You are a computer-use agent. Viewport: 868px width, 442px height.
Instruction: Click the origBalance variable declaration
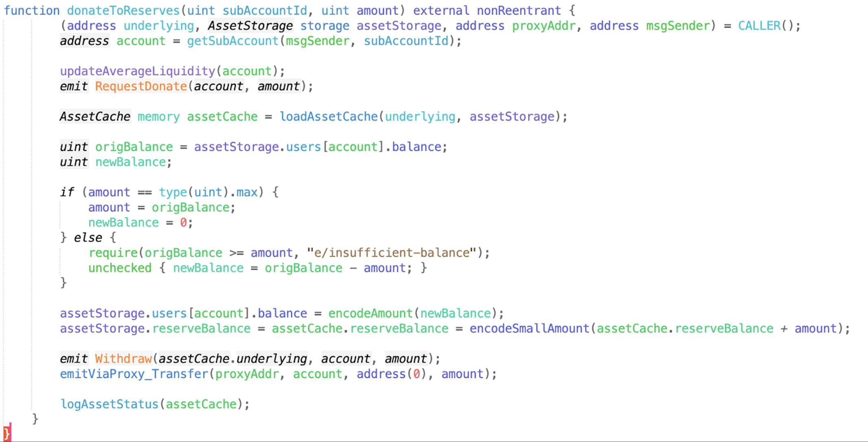[134, 147]
